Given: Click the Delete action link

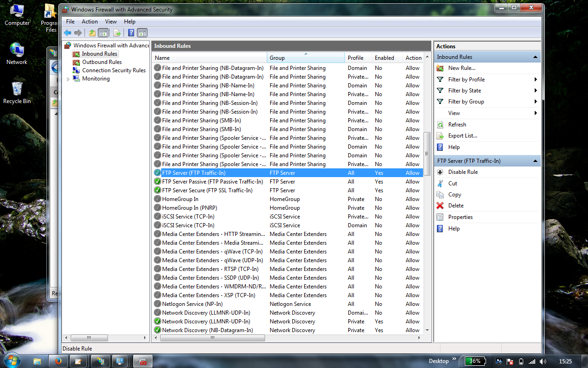Looking at the screenshot, I should [456, 206].
